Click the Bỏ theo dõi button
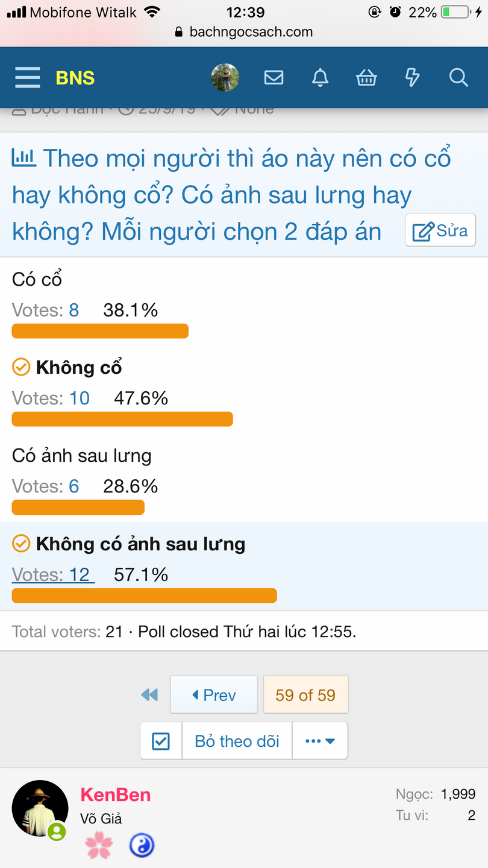 point(237,741)
